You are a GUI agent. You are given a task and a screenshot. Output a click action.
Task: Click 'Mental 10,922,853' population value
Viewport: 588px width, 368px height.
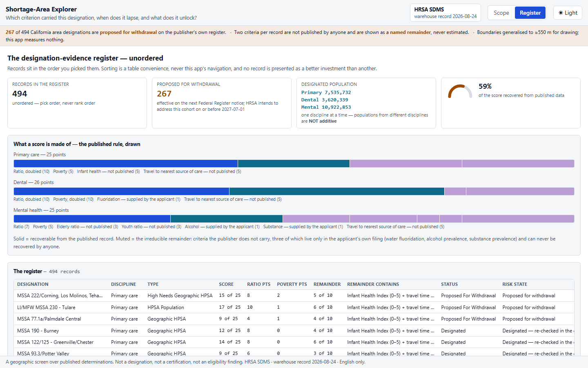[x=326, y=107]
